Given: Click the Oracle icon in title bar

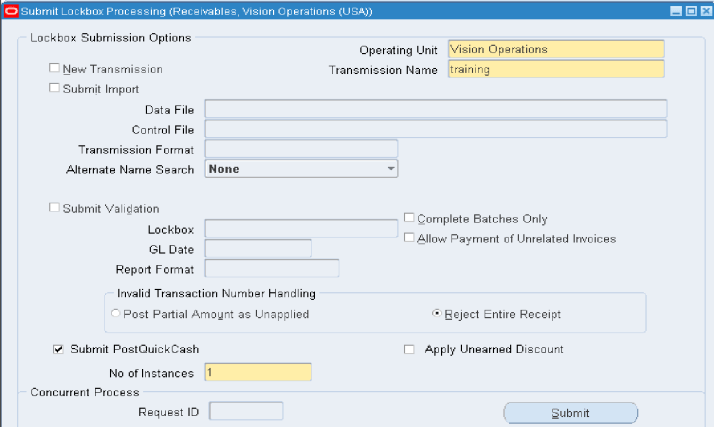Looking at the screenshot, I should [11, 11].
